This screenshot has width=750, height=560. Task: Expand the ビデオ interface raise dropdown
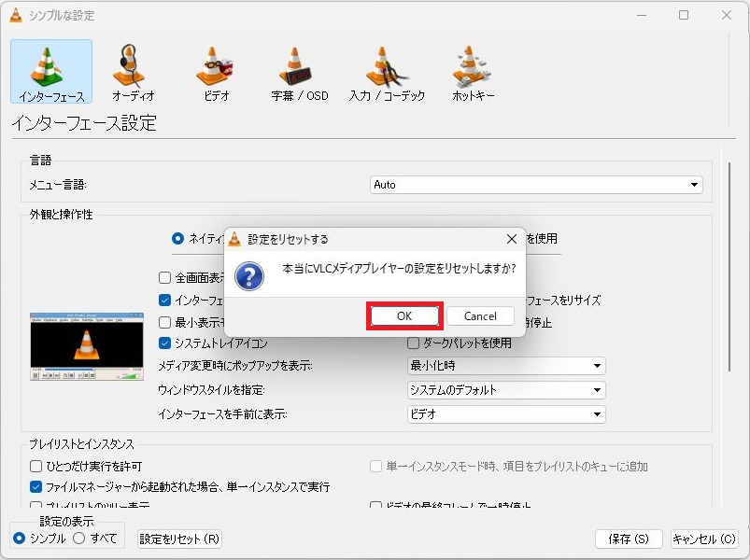[x=506, y=414]
